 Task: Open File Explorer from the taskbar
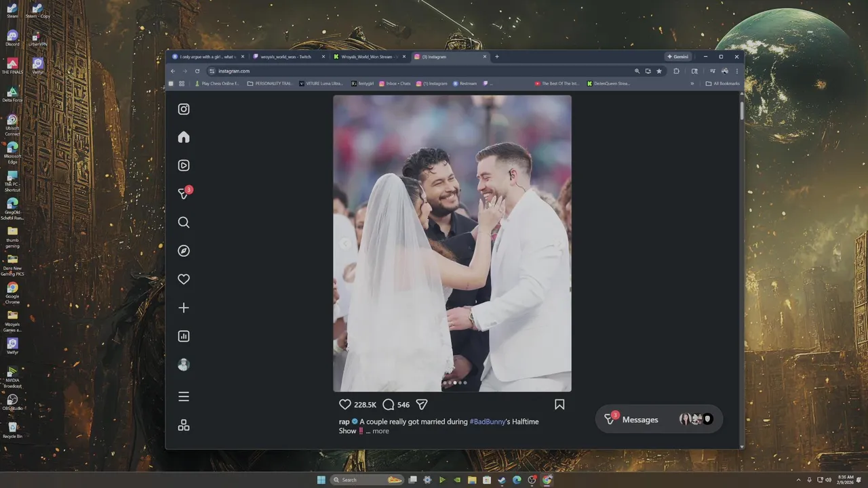[x=471, y=480]
